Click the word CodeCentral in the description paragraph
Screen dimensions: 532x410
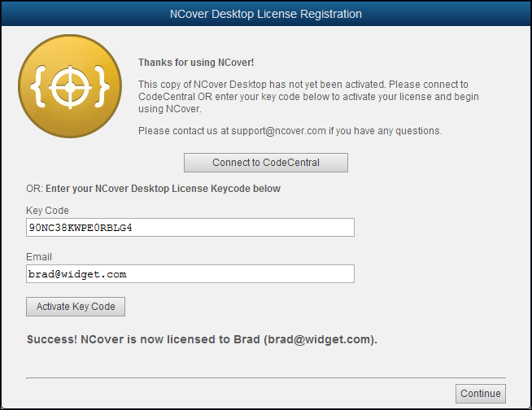click(x=167, y=97)
